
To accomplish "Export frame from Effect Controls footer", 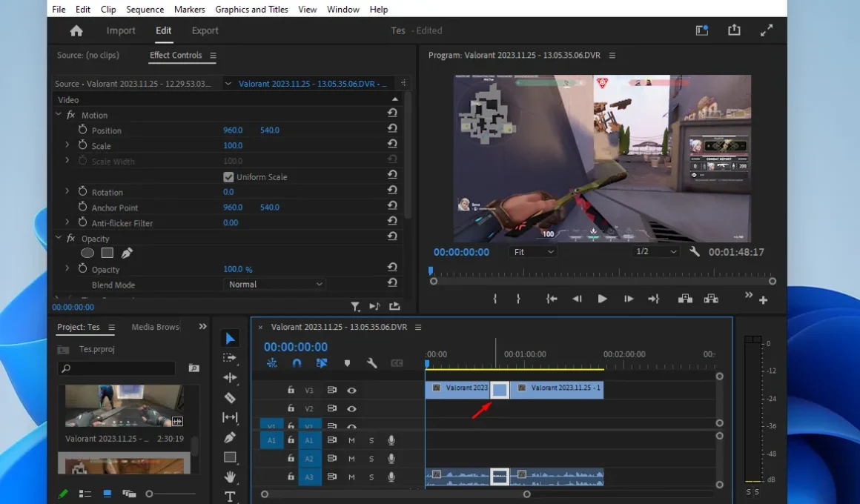I will [x=394, y=307].
